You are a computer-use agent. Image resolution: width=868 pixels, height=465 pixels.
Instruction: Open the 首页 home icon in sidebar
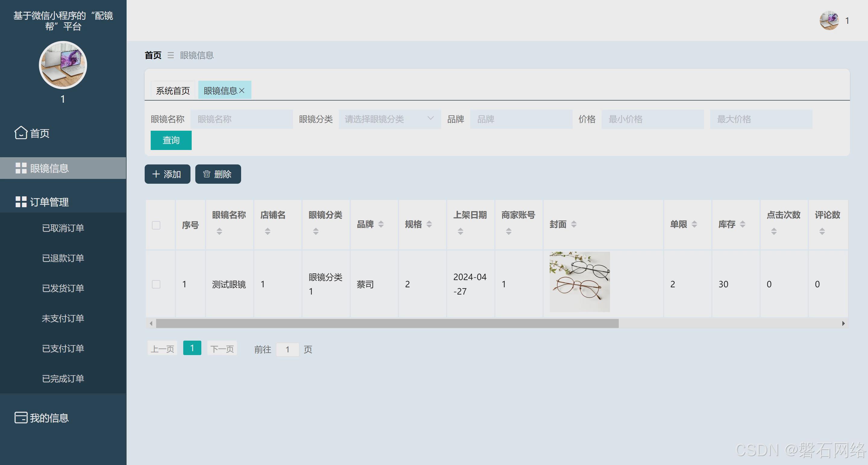point(21,133)
